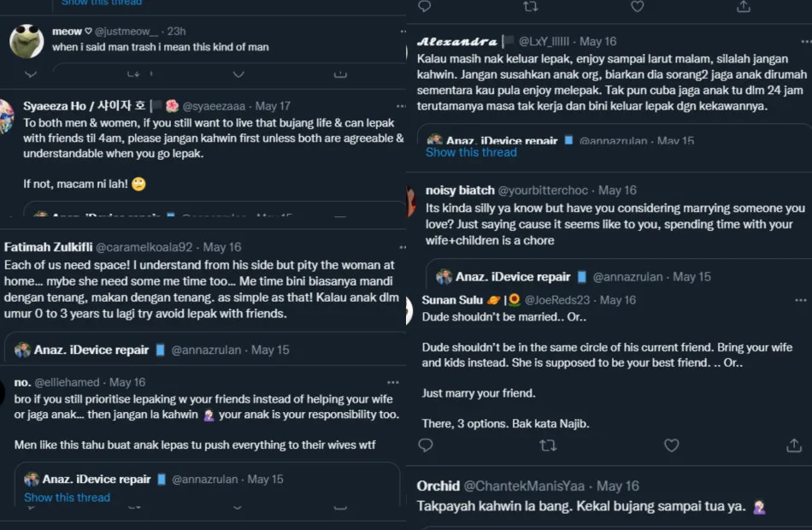Expand more options on no.'s tweet
This screenshot has height=530, width=812.
(x=393, y=382)
